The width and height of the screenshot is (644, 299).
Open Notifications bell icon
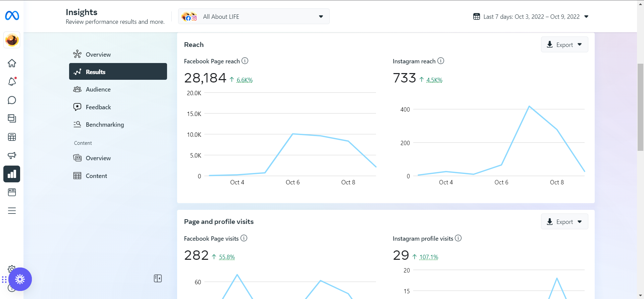12,81
